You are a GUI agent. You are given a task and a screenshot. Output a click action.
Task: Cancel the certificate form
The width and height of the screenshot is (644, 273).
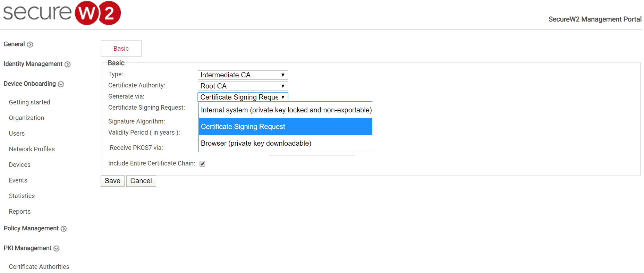[x=141, y=181]
